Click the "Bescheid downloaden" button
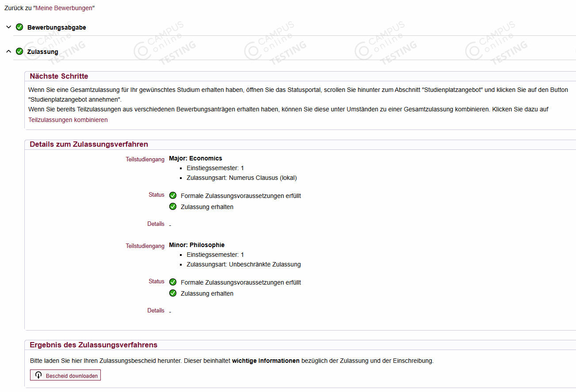Screen dimensions: 576x392 [65, 375]
